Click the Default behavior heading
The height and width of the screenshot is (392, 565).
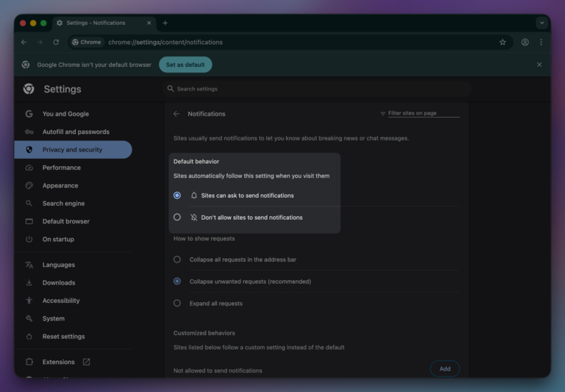196,161
